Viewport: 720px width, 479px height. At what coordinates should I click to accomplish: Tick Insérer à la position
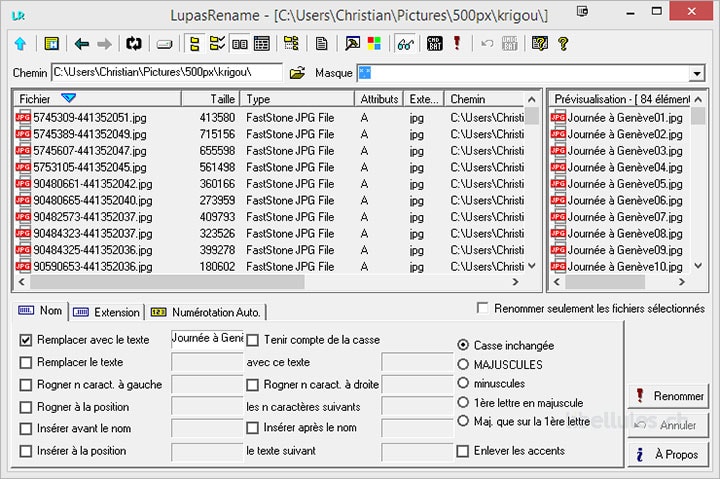(26, 451)
